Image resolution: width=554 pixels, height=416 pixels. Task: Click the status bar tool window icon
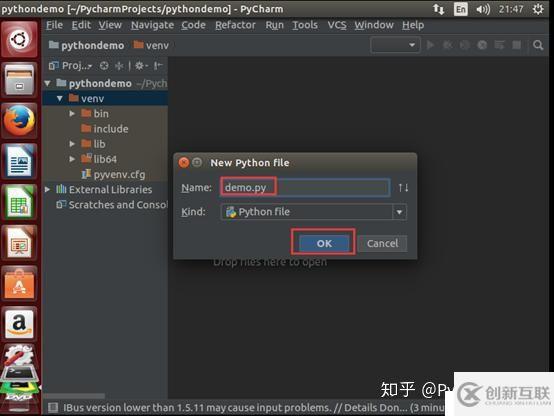click(x=53, y=408)
